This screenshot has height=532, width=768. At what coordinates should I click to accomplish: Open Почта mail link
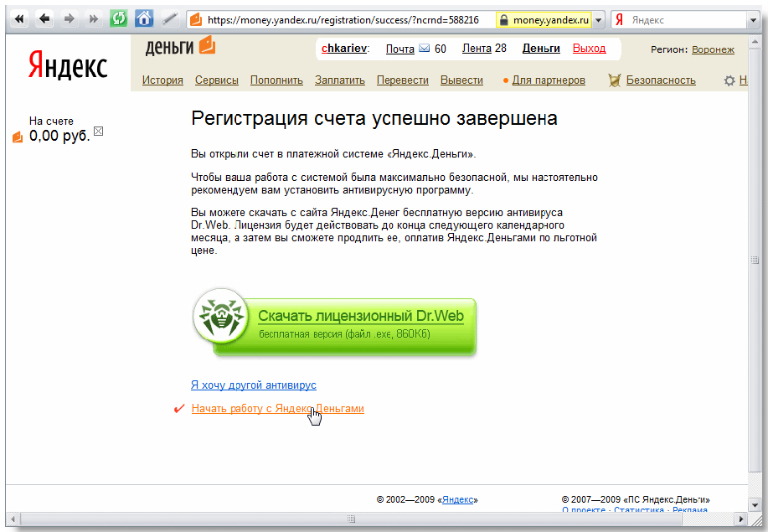[400, 49]
